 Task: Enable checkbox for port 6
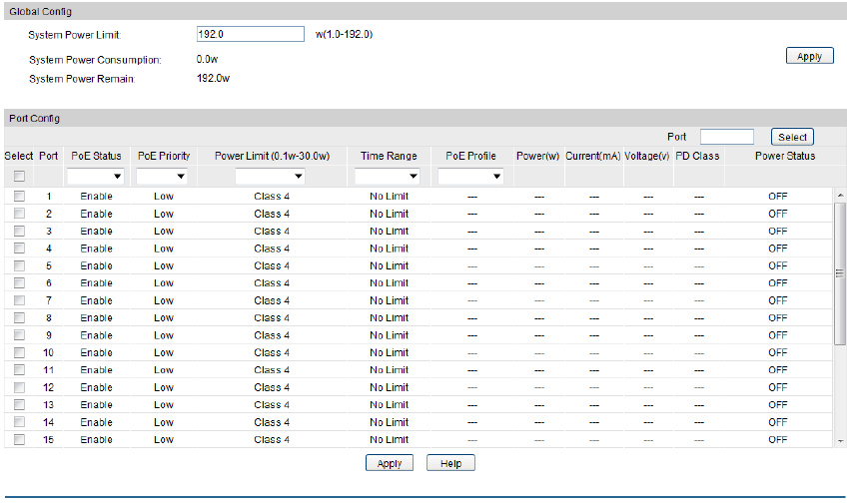(x=20, y=282)
